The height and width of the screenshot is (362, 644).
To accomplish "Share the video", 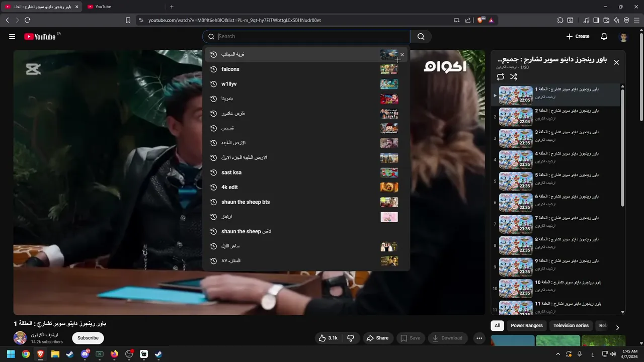I will (x=377, y=338).
